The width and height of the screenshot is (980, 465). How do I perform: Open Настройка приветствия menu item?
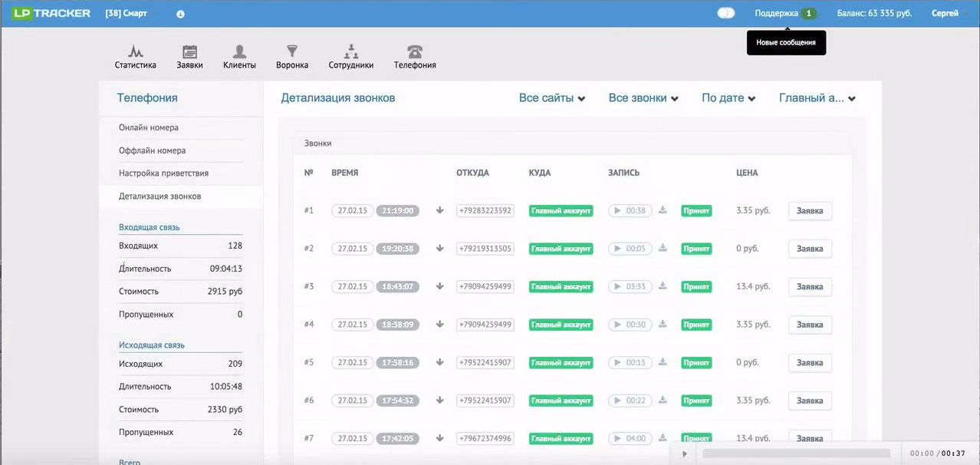coord(163,173)
